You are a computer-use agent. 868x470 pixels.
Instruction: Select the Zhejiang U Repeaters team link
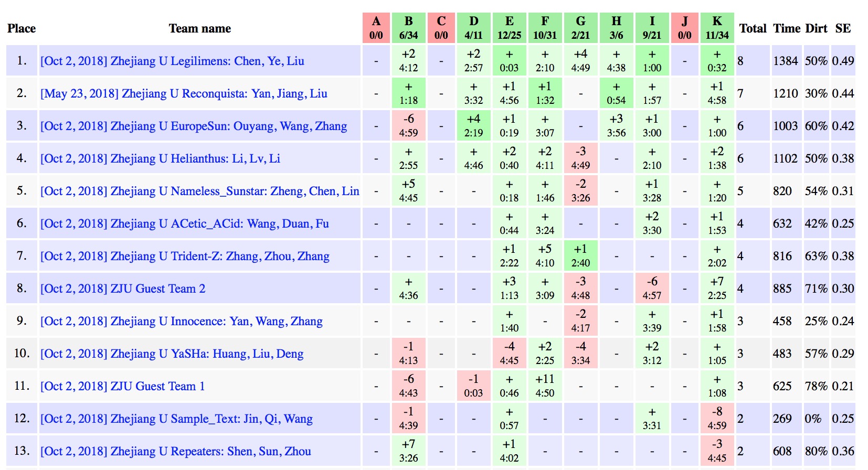(175, 451)
